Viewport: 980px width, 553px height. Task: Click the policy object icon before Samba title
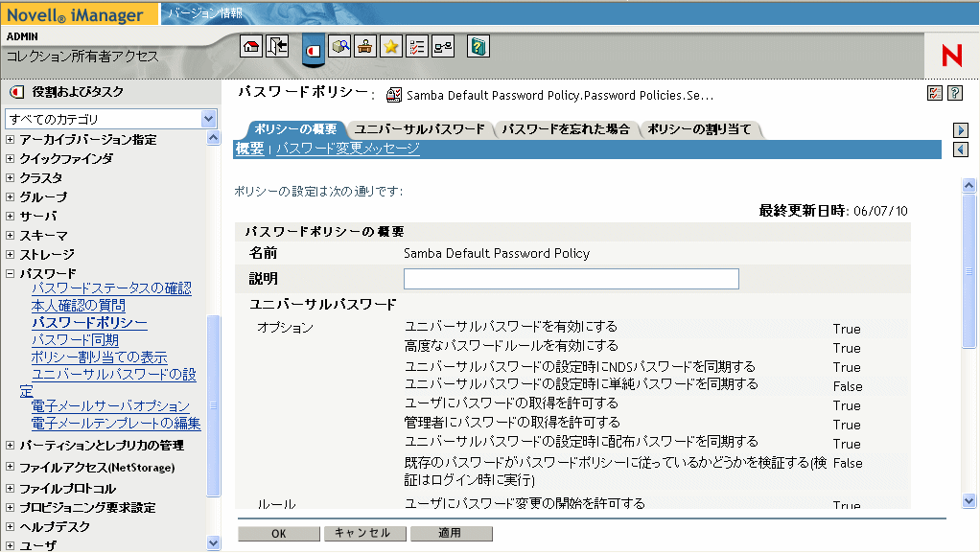coord(394,95)
